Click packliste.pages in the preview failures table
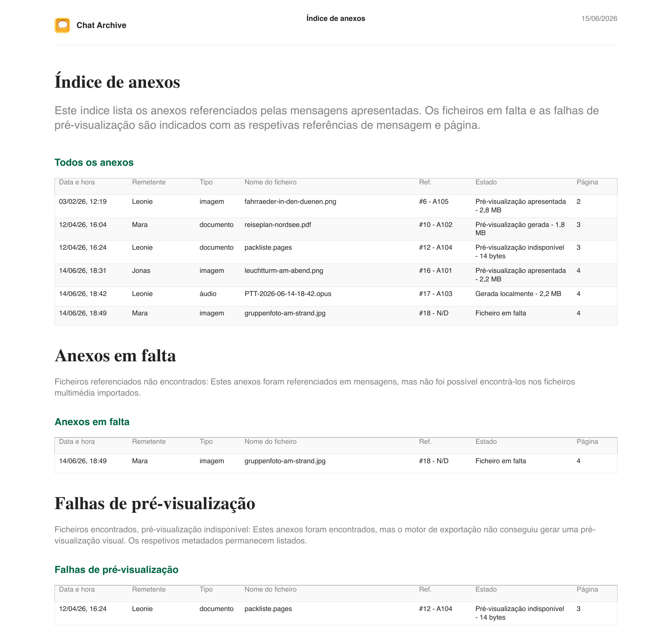 click(268, 609)
